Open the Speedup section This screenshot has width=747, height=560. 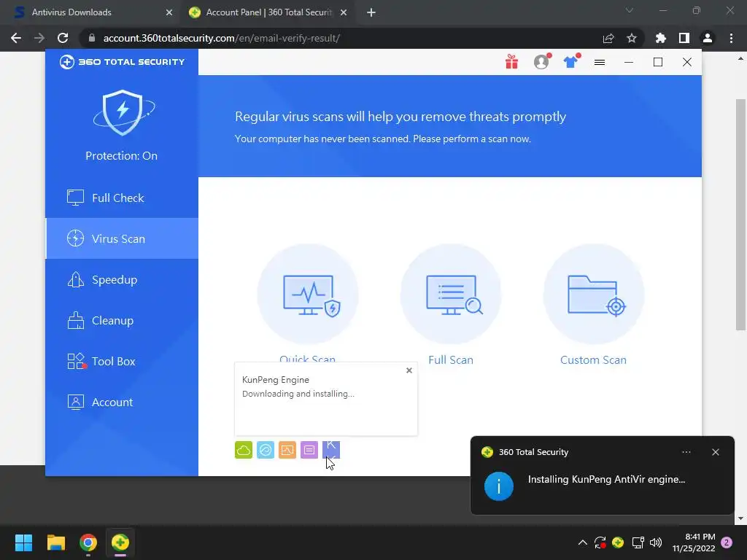tap(122, 279)
